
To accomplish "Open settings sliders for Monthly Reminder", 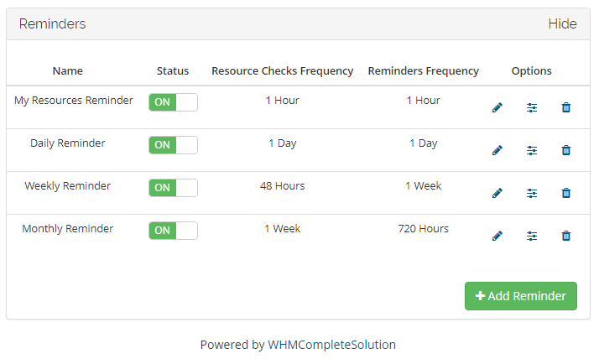I will pyautogui.click(x=532, y=237).
